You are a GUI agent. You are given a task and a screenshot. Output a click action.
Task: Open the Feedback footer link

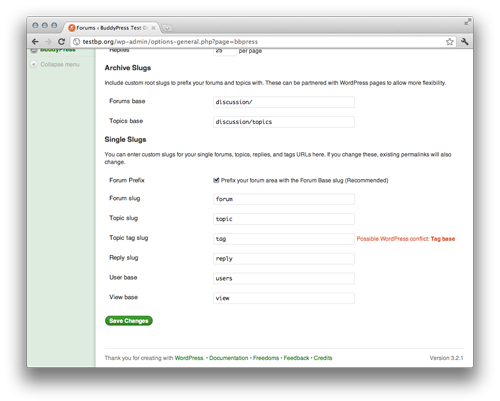296,358
